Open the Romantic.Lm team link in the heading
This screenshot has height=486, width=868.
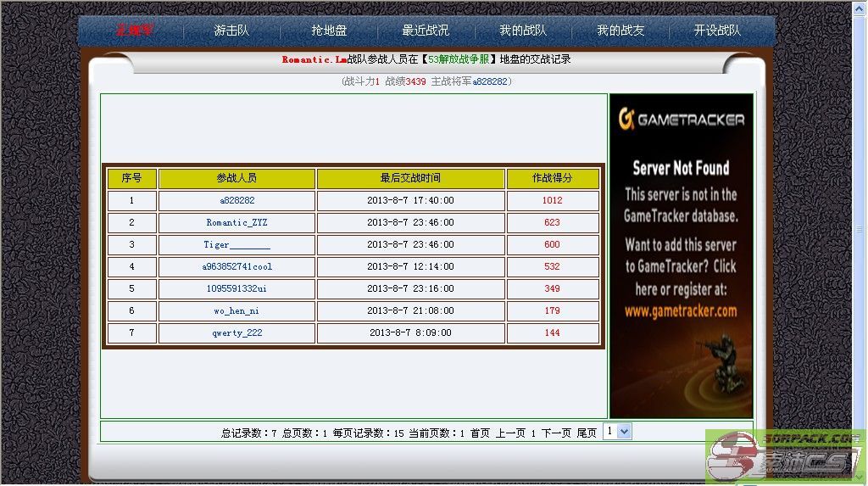pos(314,59)
